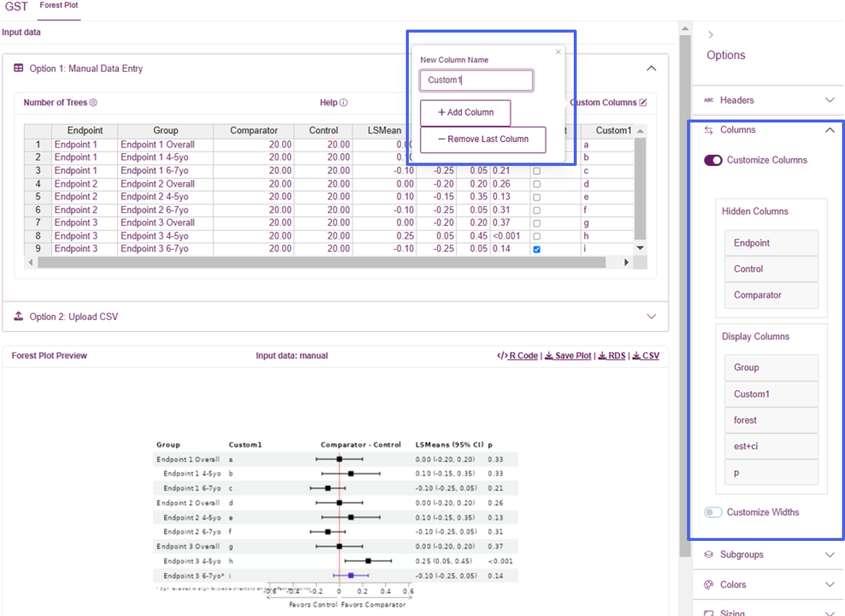Collapse the Columns options section

click(830, 130)
